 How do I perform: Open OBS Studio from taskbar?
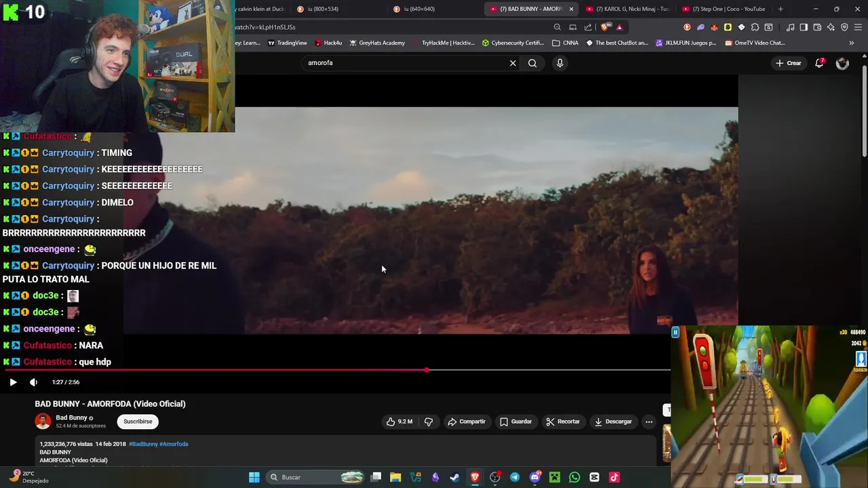coord(495,477)
